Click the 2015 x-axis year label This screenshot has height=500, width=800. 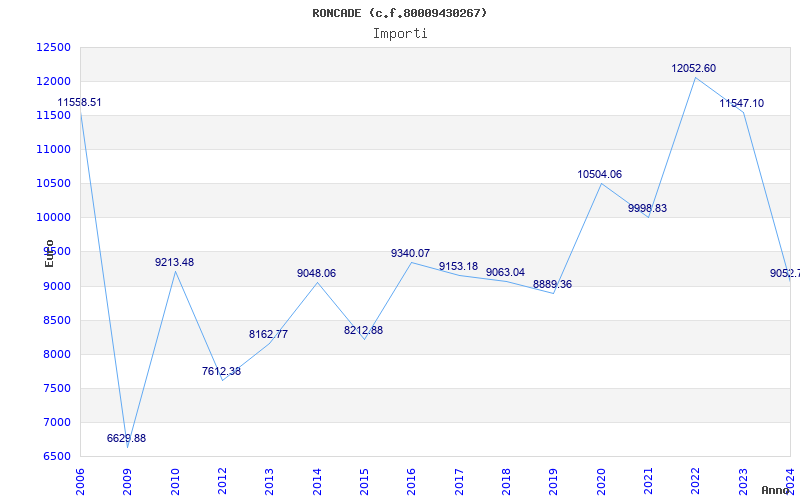[364, 482]
